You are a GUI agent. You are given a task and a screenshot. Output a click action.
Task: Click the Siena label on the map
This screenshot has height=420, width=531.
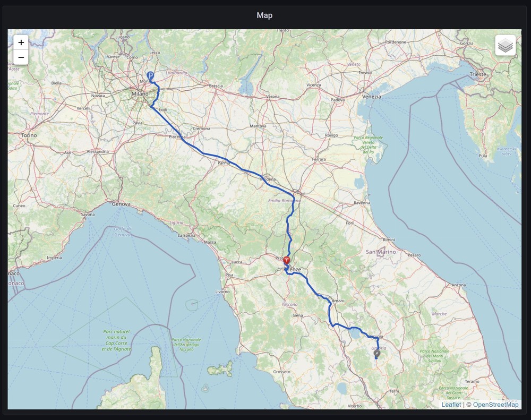[298, 315]
